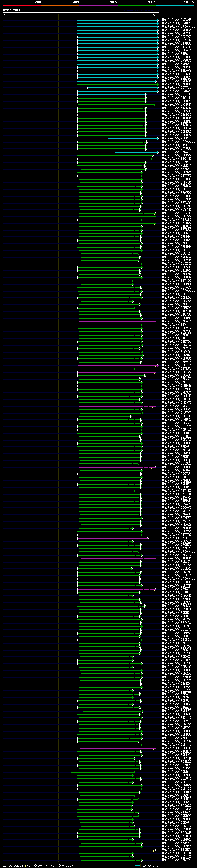Select the UniRef100_C7I822 label

(x=177, y=223)
